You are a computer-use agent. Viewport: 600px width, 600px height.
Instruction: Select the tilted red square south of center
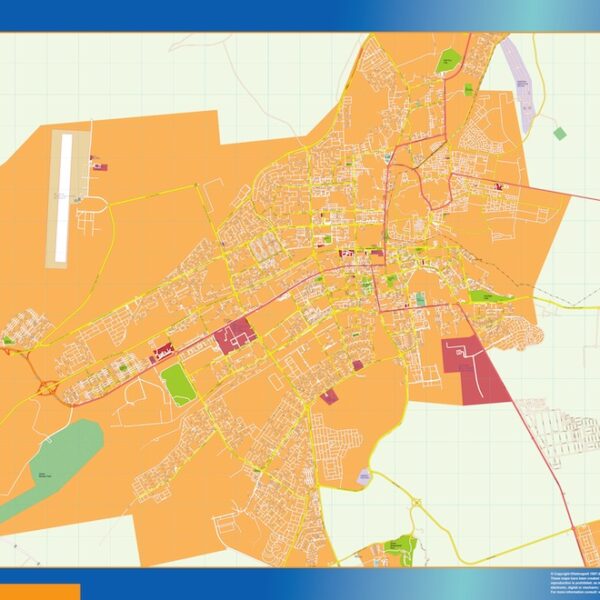pyautogui.click(x=329, y=397)
